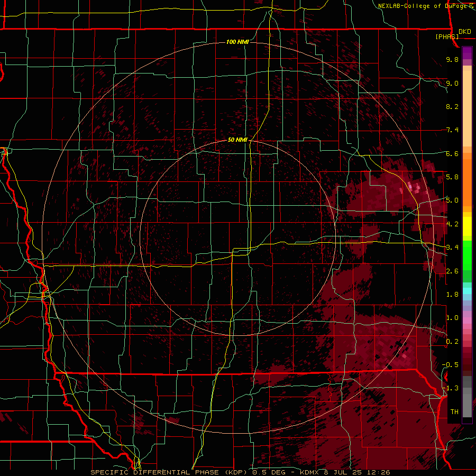
Task: Click the -0.5 value on the scale
Action: (450, 364)
